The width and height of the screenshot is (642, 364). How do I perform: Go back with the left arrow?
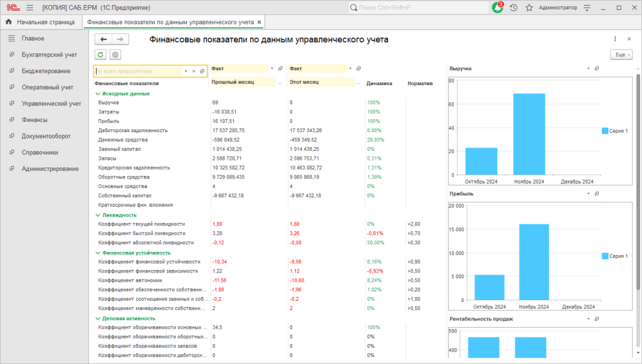103,39
